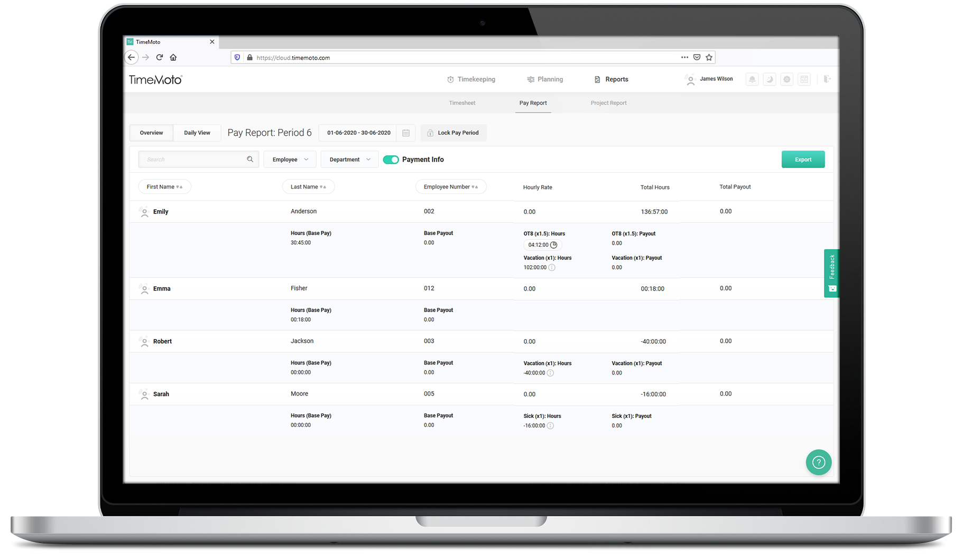Image resolution: width=962 pixels, height=560 pixels.
Task: Close the TimeMoto browser tab
Action: tap(212, 42)
